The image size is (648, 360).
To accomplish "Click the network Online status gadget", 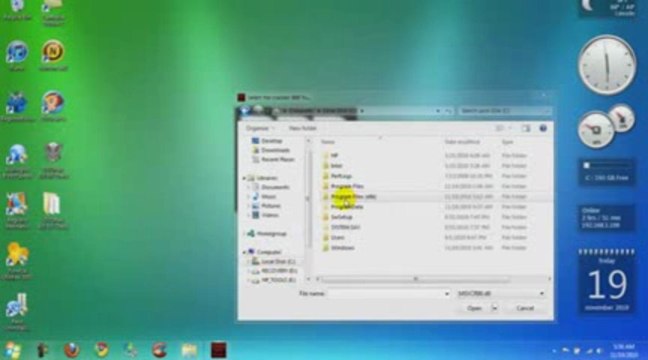I will [x=606, y=218].
